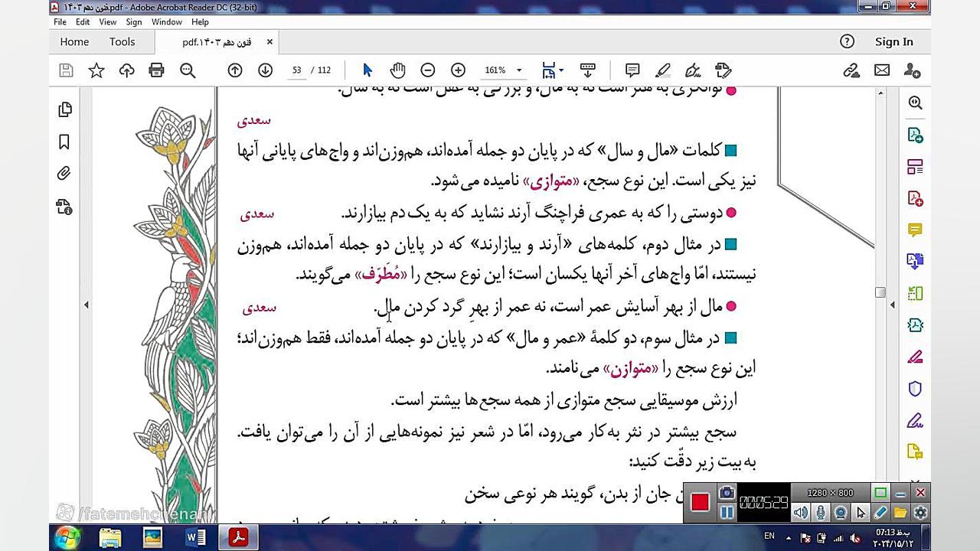Open the document info panel in left sidebar
Screen dimensions: 980x551
pyautogui.click(x=65, y=207)
